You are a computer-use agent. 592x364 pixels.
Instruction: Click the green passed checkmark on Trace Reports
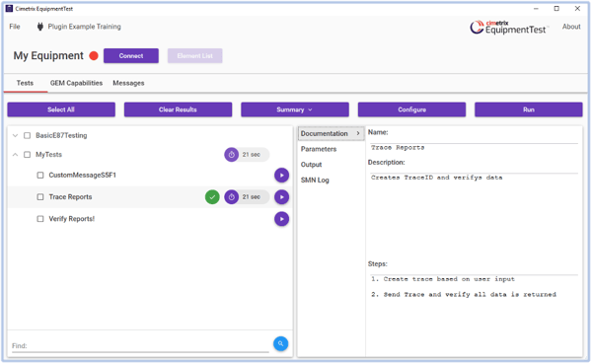pos(212,197)
